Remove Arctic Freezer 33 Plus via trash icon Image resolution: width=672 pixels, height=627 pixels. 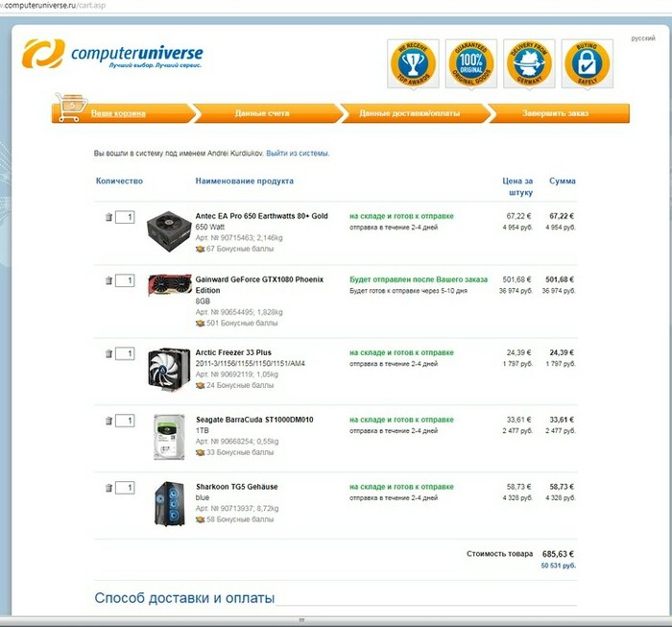click(108, 353)
